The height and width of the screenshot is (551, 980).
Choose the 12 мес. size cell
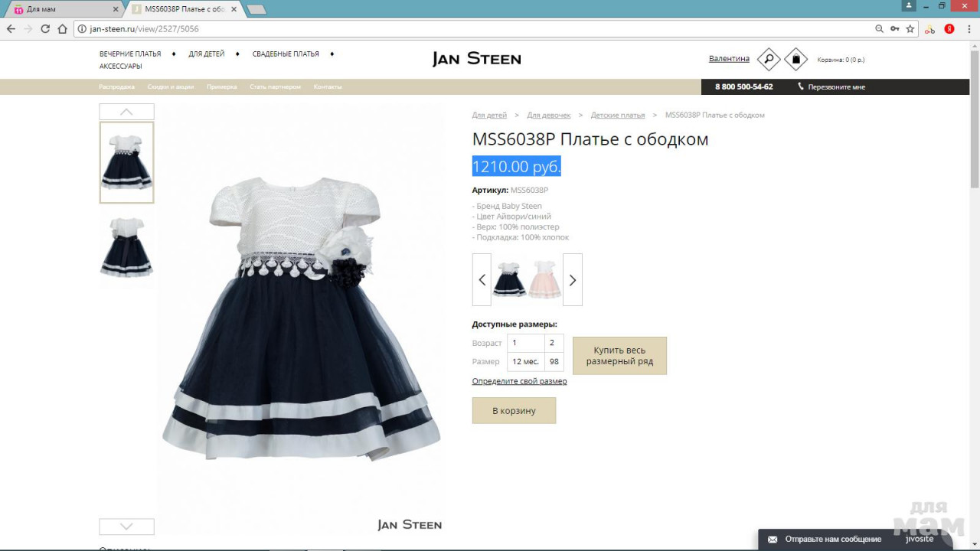tap(525, 362)
